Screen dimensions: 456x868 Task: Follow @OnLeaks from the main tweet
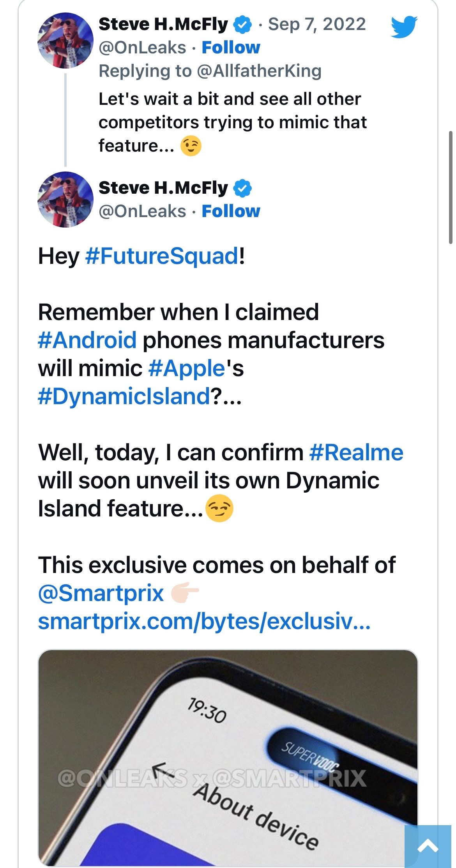[x=231, y=211]
